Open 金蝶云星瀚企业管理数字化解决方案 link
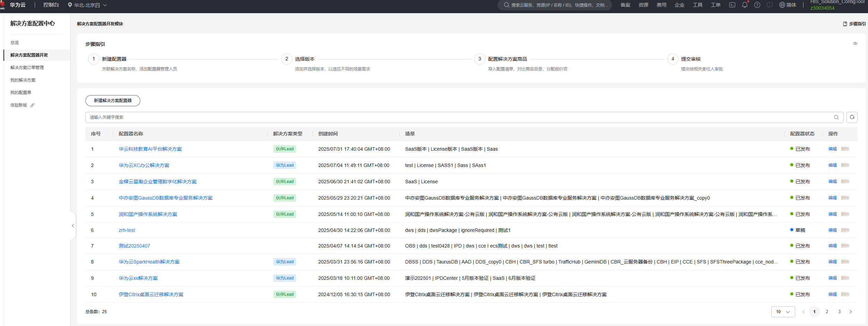This screenshot has width=868, height=326. 158,182
